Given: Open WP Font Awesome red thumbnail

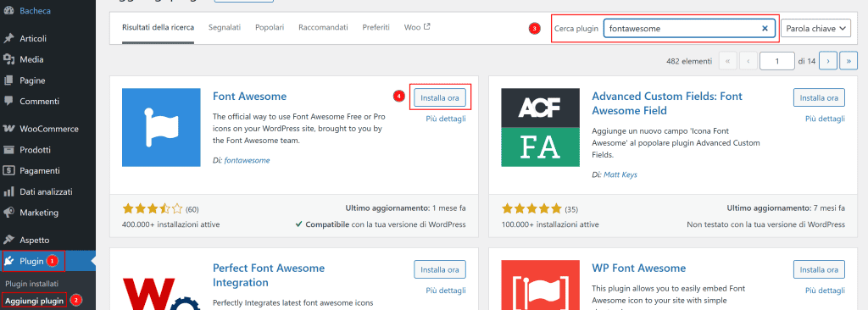Looking at the screenshot, I should (540, 285).
